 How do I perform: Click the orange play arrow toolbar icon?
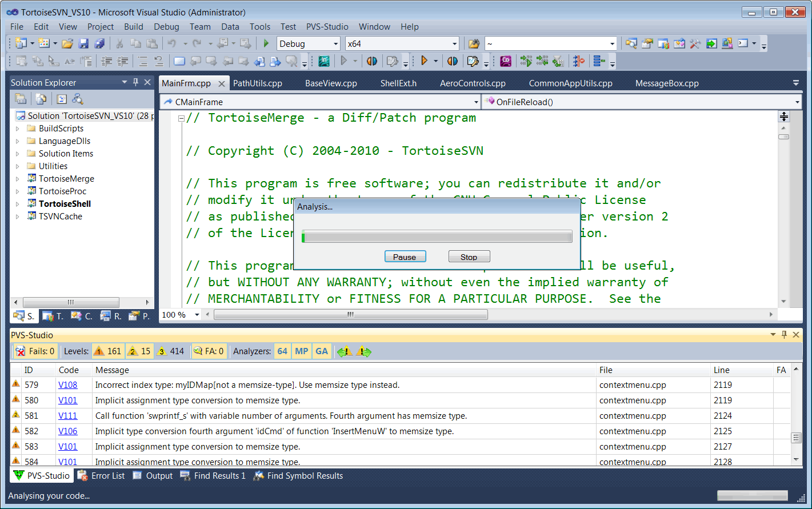(424, 61)
